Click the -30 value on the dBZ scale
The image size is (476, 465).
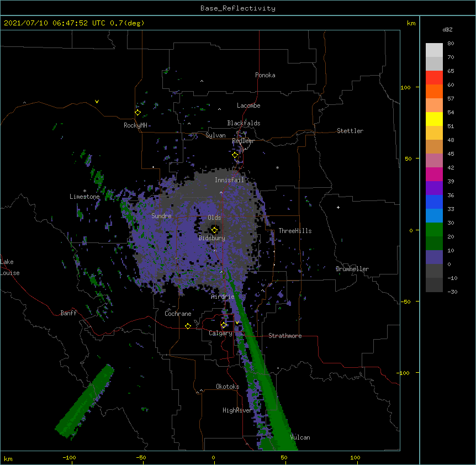[x=452, y=292]
